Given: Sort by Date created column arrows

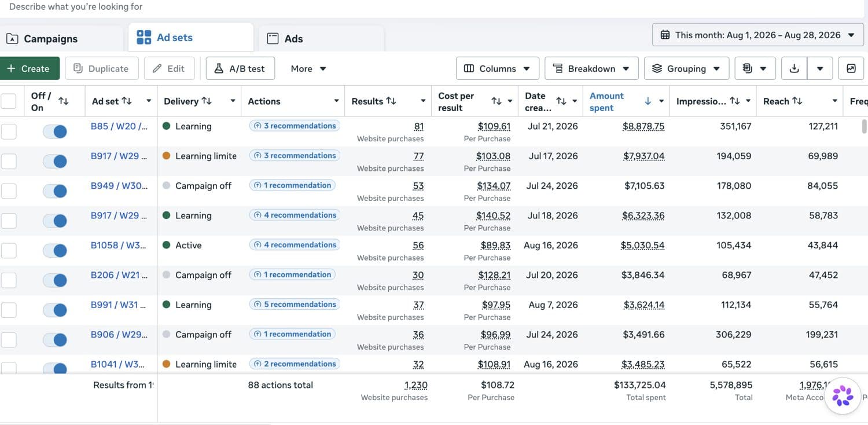Looking at the screenshot, I should [561, 101].
